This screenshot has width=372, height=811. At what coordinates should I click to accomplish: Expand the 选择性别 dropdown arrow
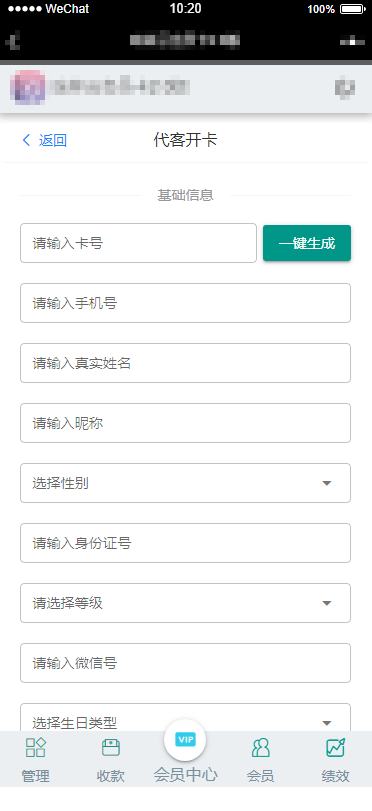(326, 483)
